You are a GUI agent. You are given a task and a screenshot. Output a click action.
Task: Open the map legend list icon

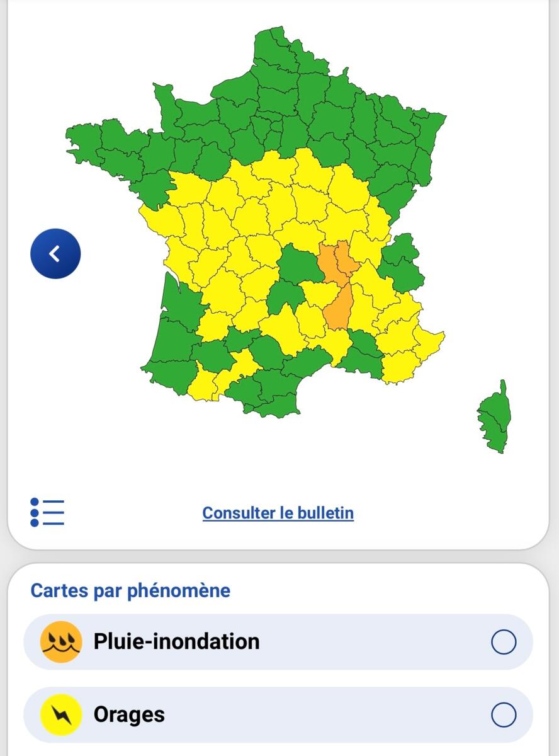[47, 512]
